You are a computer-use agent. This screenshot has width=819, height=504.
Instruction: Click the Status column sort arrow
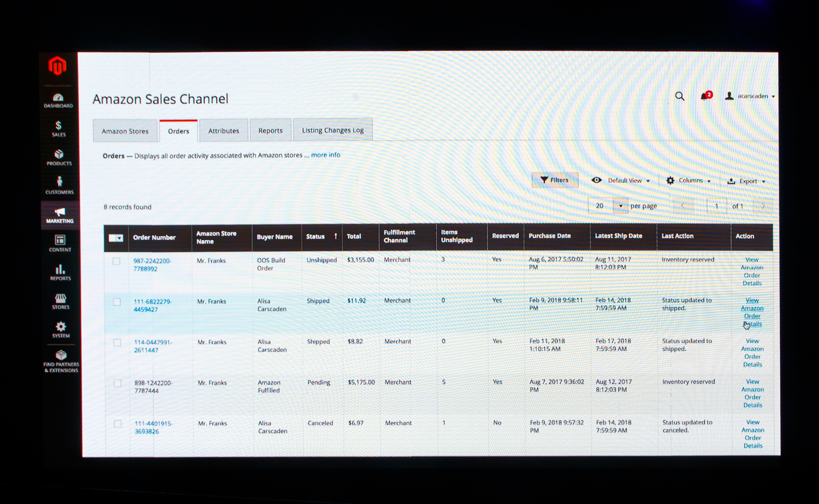click(x=336, y=236)
